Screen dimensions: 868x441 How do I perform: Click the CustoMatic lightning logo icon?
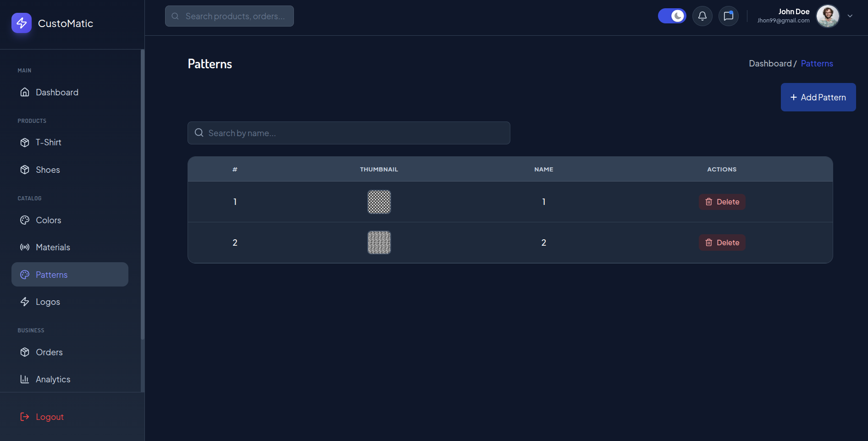click(22, 23)
